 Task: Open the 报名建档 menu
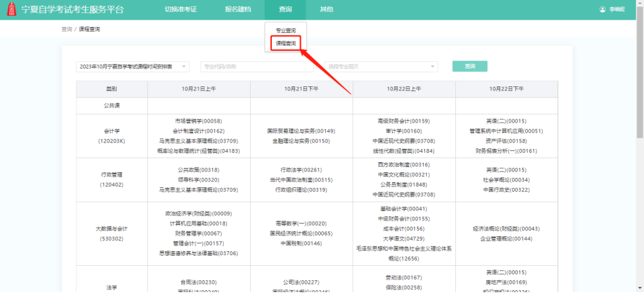coord(238,9)
